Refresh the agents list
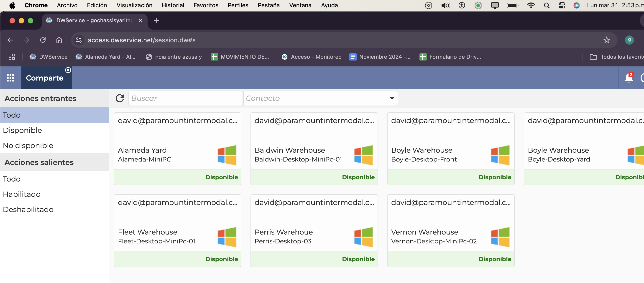Image resolution: width=644 pixels, height=283 pixels. (120, 98)
